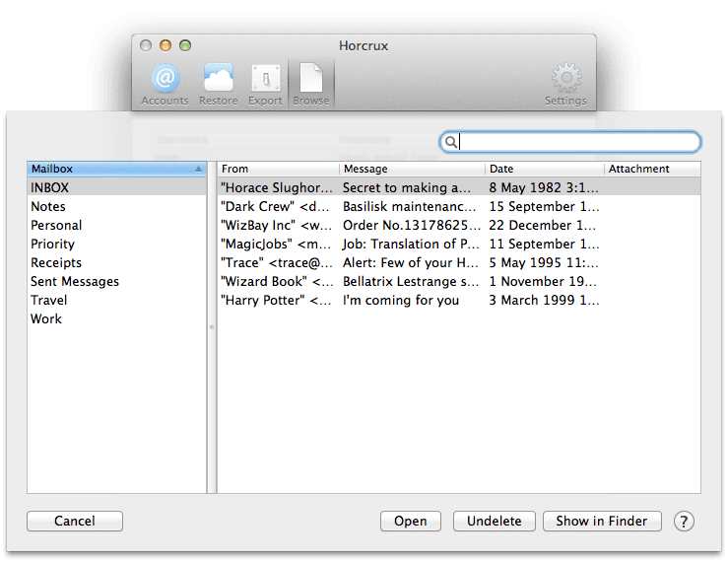This screenshot has height=562, width=728.
Task: Select the "WizBay Inc" message row
Action: tap(459, 225)
